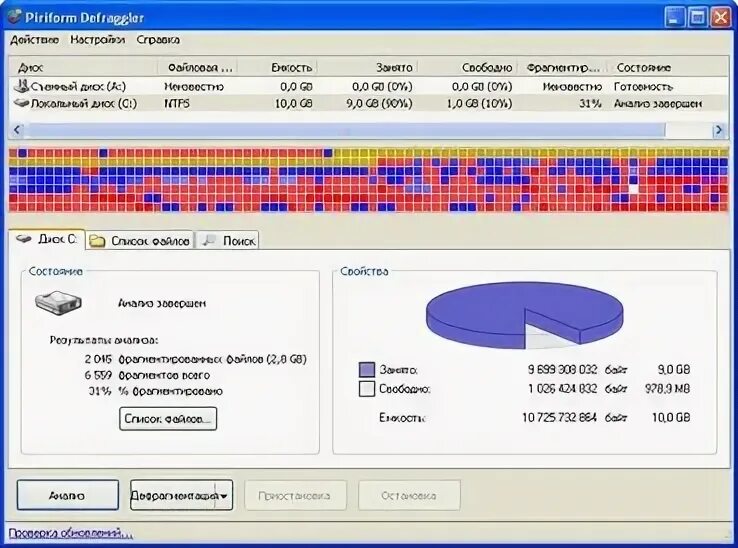The height and width of the screenshot is (548, 738).
Task: Close the Defraggler window
Action: coord(721,18)
